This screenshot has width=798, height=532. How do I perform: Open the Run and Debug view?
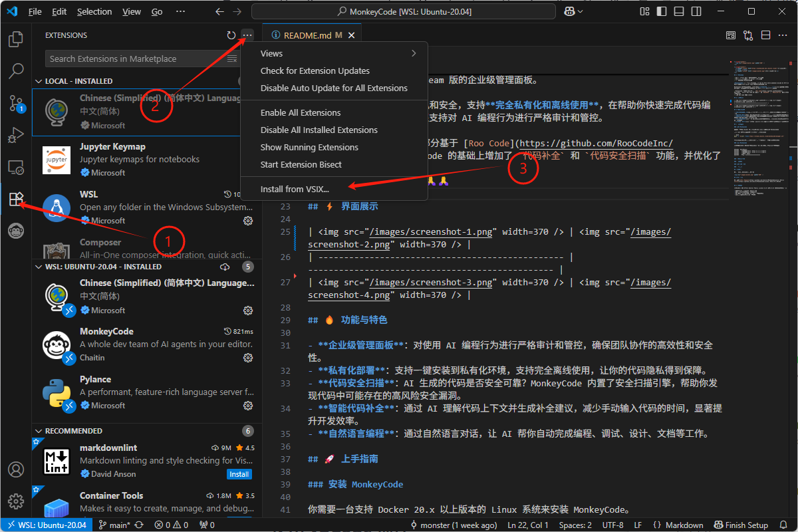[x=15, y=135]
